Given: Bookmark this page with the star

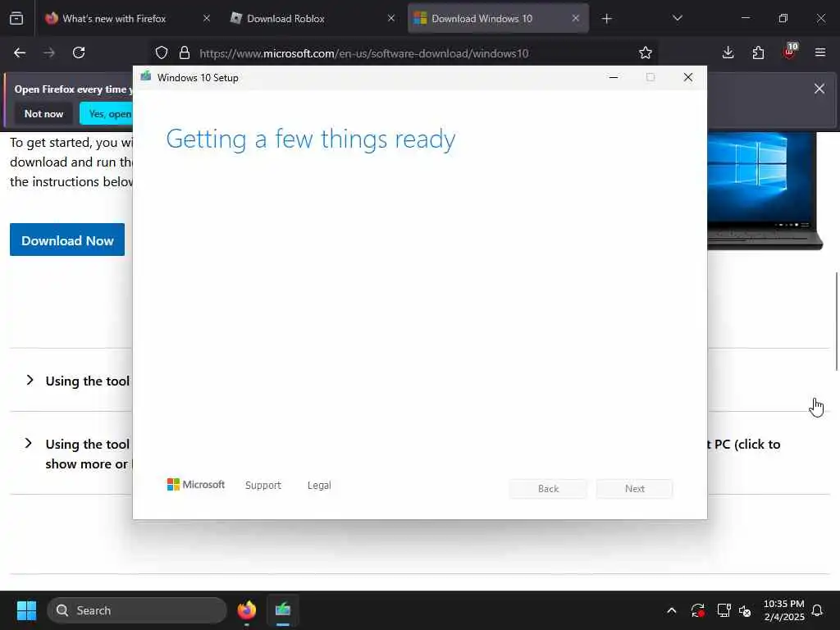Looking at the screenshot, I should tap(646, 52).
